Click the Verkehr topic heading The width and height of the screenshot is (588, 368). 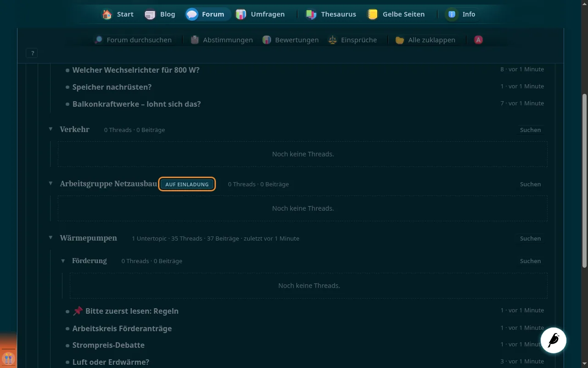click(x=74, y=129)
